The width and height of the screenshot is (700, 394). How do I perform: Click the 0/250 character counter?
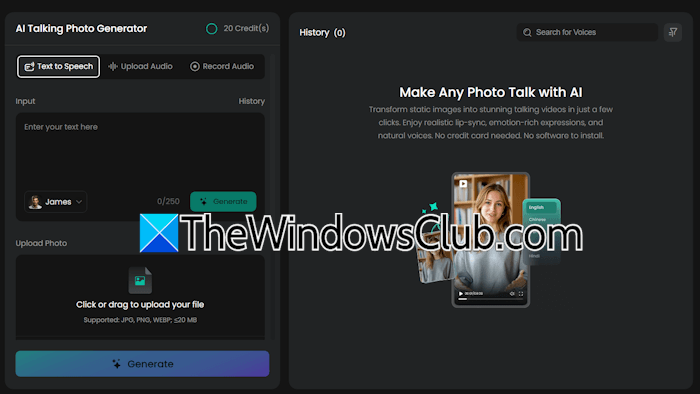click(168, 201)
